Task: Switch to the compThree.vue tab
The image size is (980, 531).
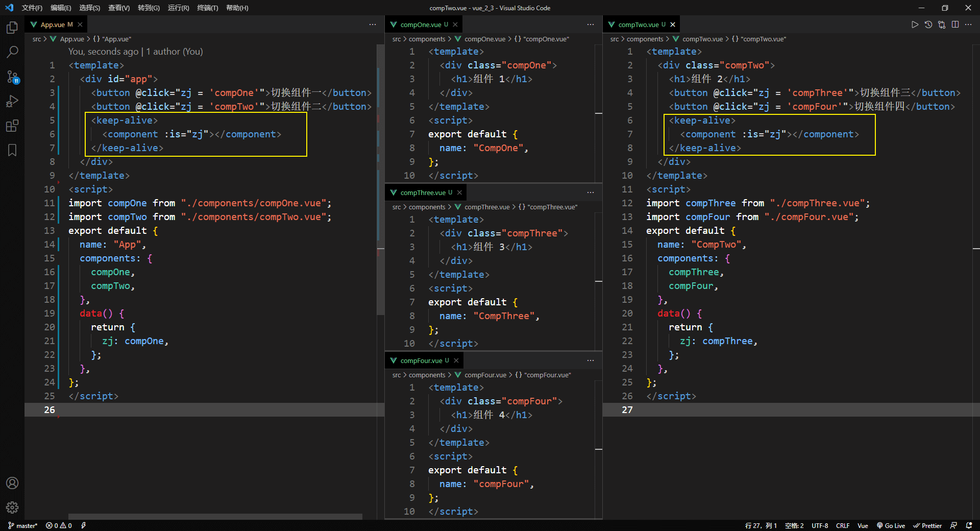Action: 426,192
